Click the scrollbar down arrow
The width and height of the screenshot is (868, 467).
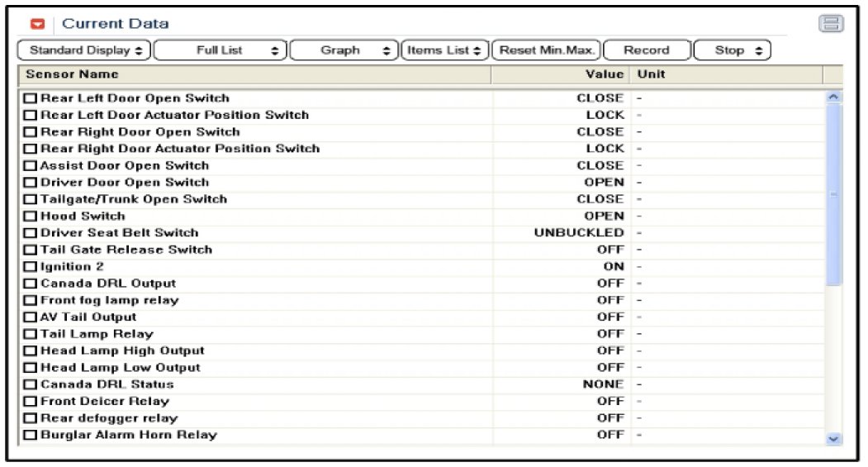click(832, 439)
